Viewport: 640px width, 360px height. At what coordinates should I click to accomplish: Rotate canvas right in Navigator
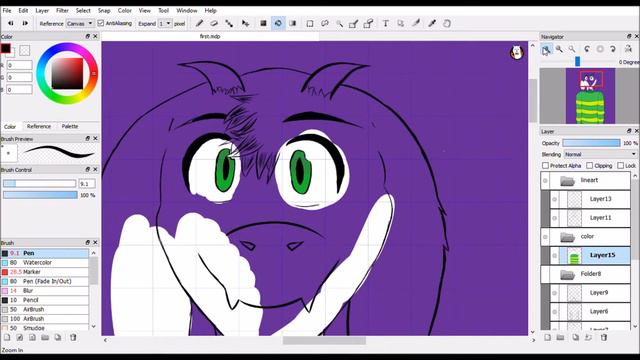click(613, 49)
